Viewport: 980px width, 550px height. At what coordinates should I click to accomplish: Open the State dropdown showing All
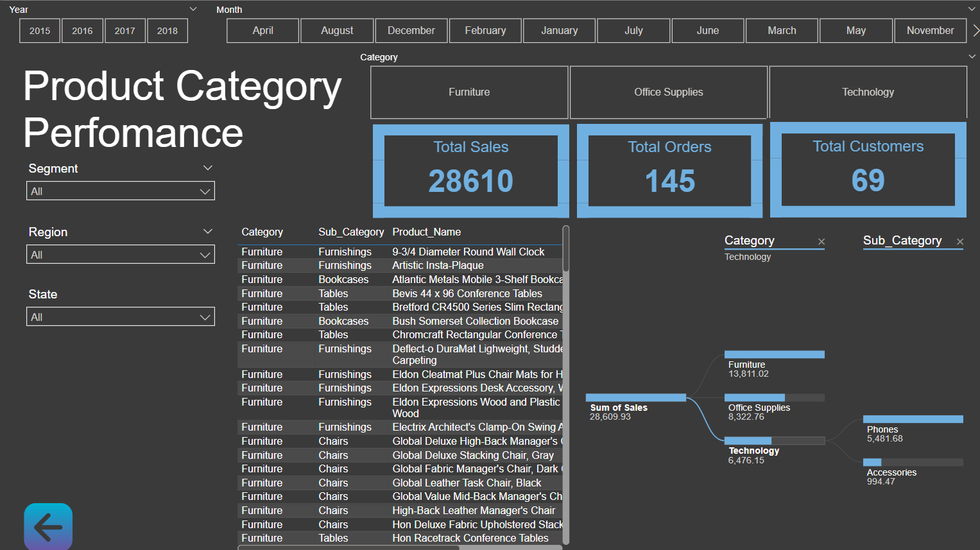tap(121, 317)
